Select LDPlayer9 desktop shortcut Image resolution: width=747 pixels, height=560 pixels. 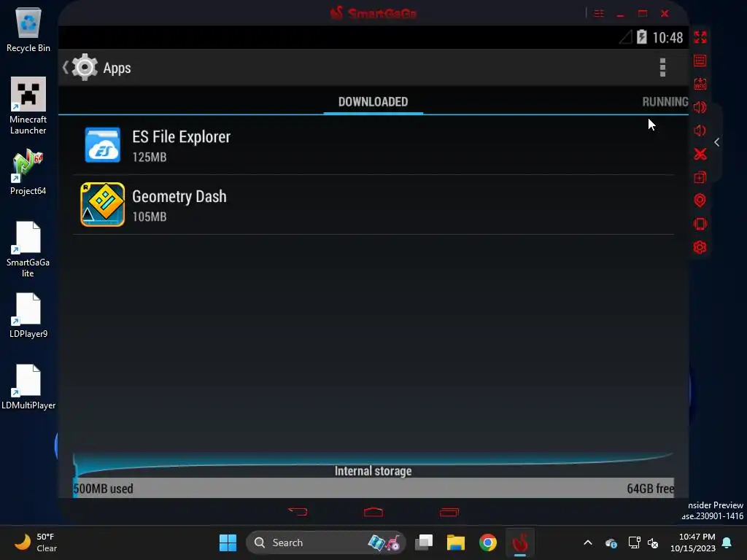[x=28, y=315]
